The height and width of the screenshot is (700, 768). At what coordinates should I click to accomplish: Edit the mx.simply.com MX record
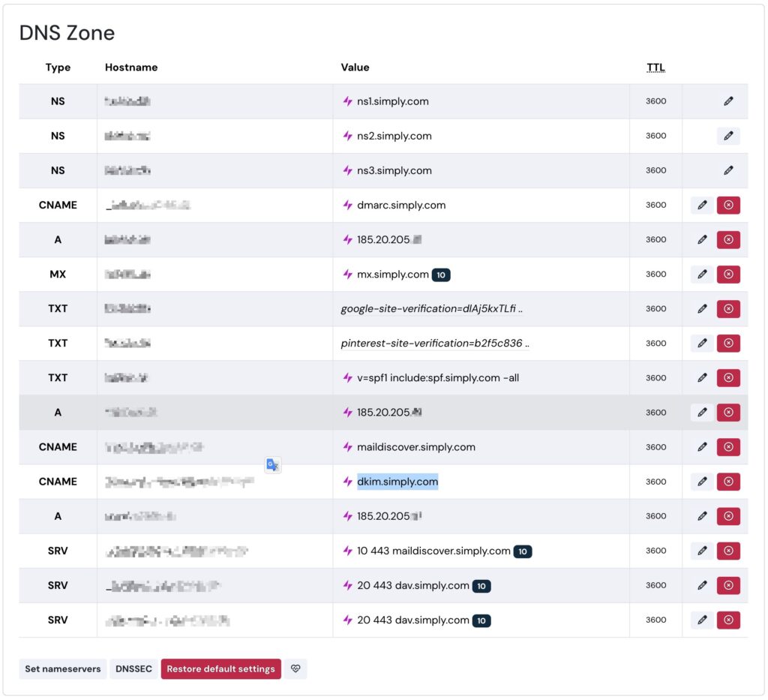[x=702, y=275]
